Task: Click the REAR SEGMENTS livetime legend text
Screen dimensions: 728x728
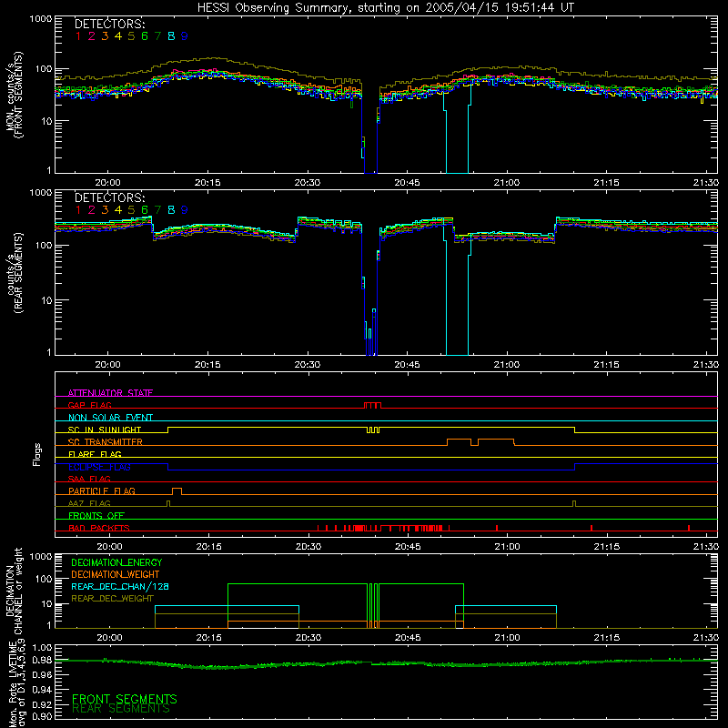Action: tap(121, 709)
